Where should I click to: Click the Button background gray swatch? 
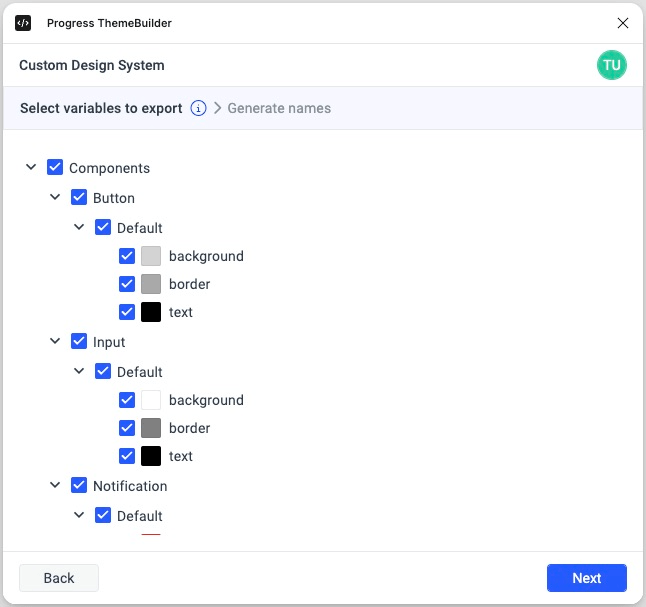[151, 256]
